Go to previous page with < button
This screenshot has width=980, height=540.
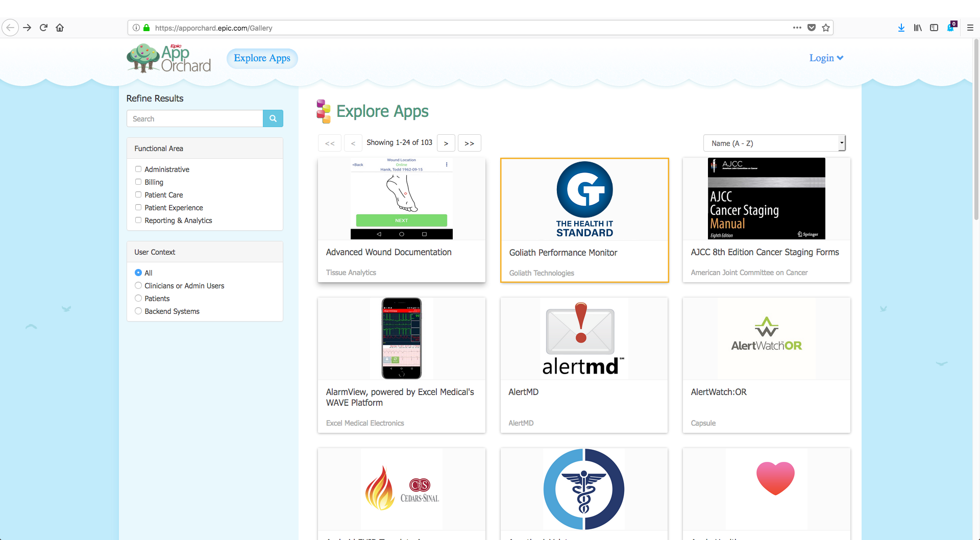tap(353, 143)
